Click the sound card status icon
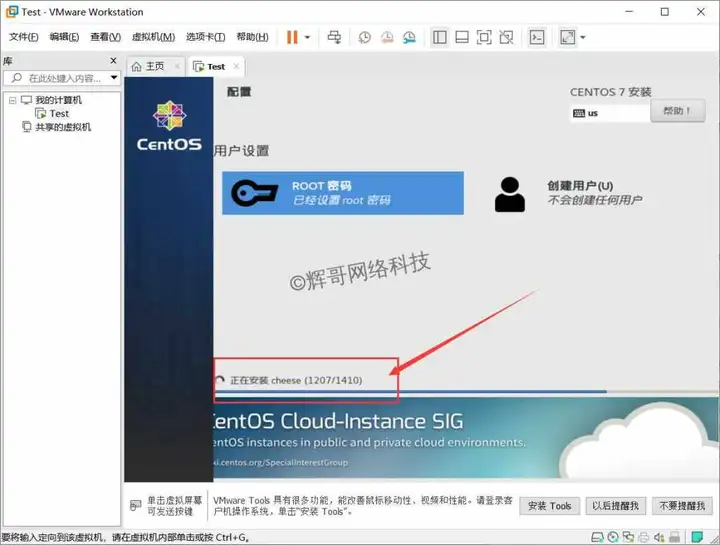This screenshot has width=720, height=545. pos(659,537)
